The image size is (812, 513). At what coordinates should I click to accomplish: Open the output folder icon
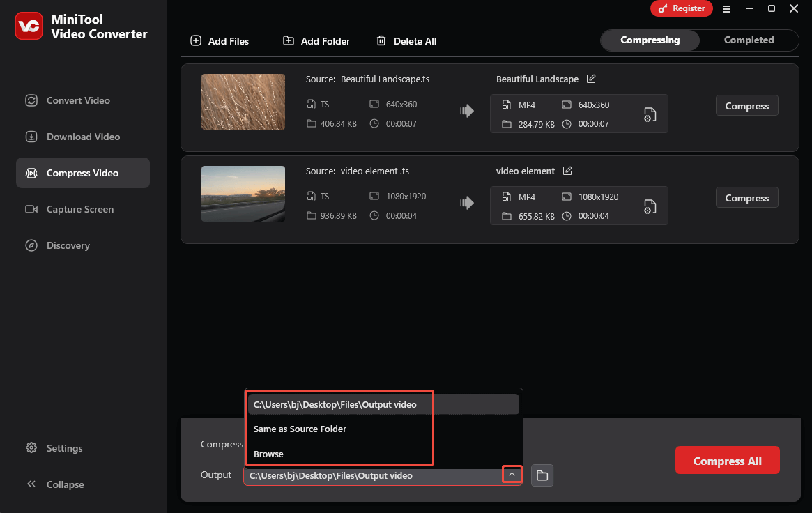coord(542,475)
